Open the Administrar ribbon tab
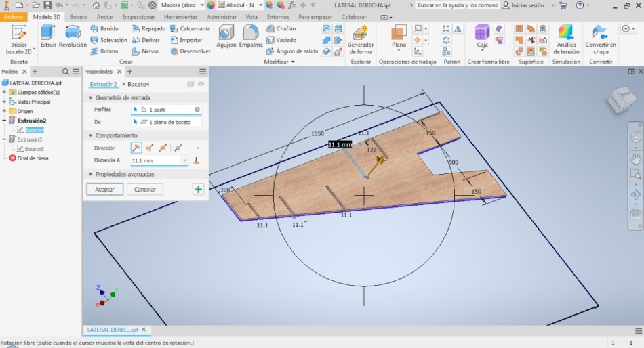Screen dimensions: 644x348 (x=222, y=17)
